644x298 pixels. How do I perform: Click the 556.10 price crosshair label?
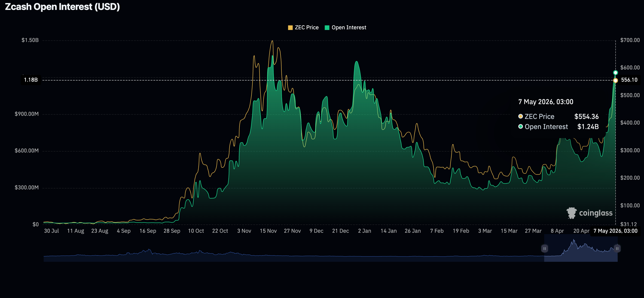tap(629, 80)
